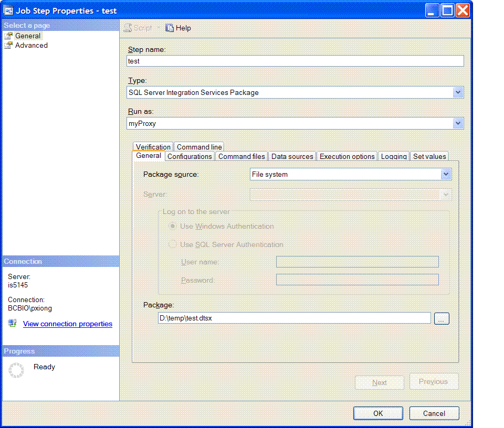Select Use SQL Server Authentication radio button
This screenshot has height=428, width=504.
tap(173, 244)
